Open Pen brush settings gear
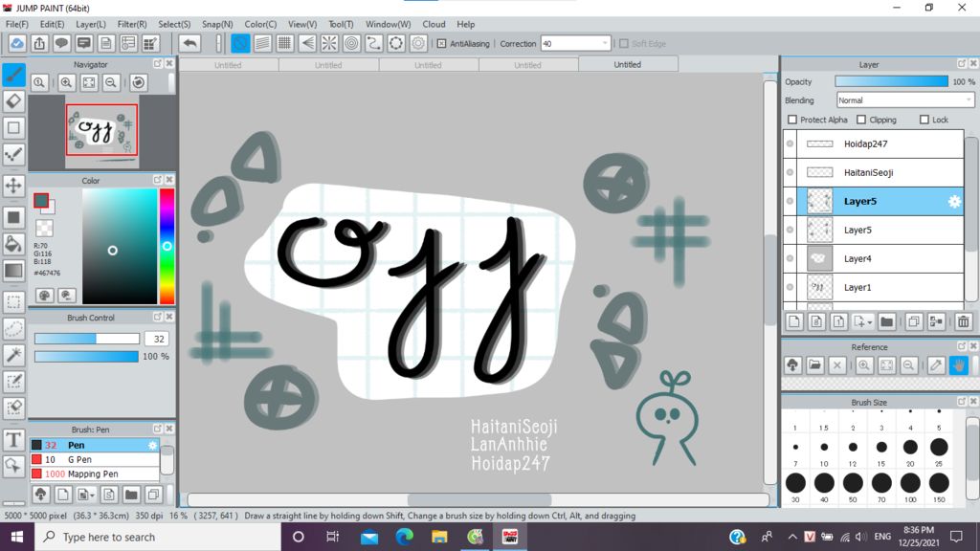Screen dimensions: 980x551 [152, 445]
